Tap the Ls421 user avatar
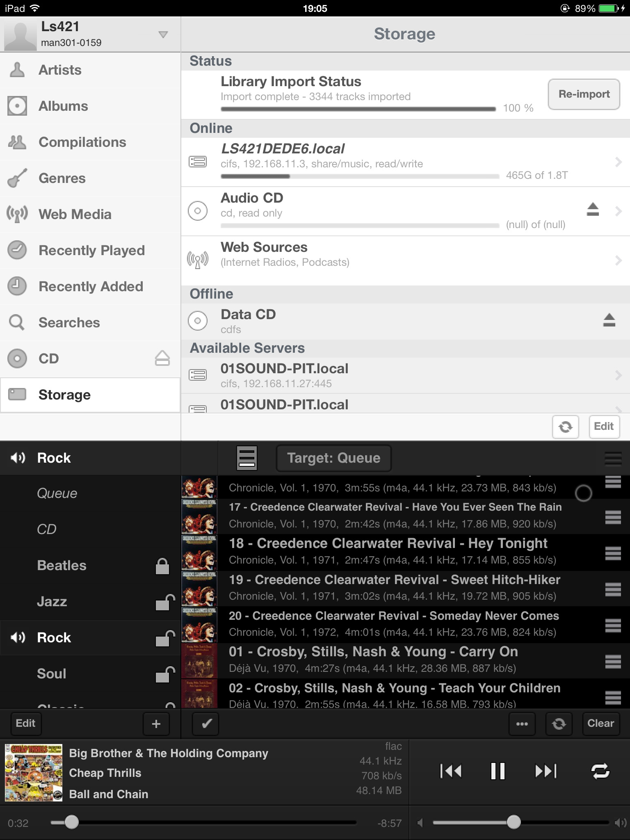This screenshot has width=630, height=840. (20, 36)
